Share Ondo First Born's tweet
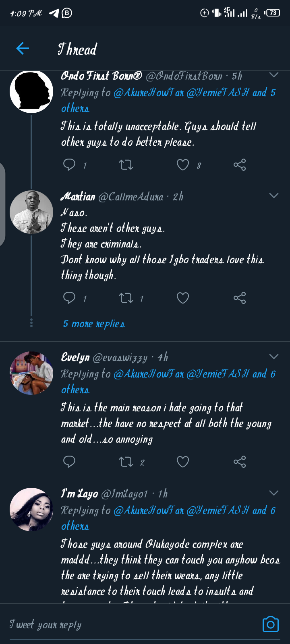Image resolution: width=290 pixels, height=644 pixels. [240, 165]
